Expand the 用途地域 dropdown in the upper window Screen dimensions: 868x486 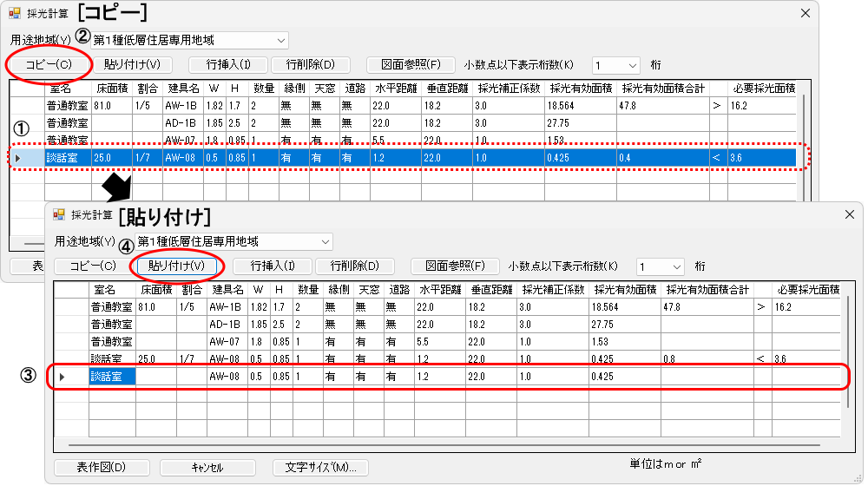coord(280,40)
